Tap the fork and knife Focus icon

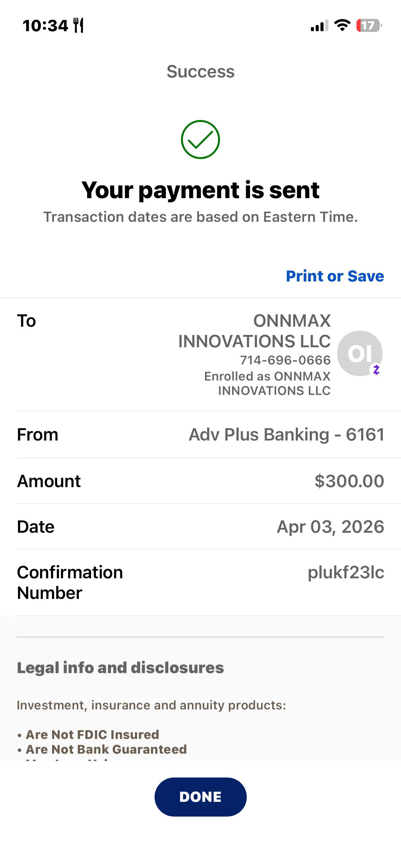tap(78, 25)
